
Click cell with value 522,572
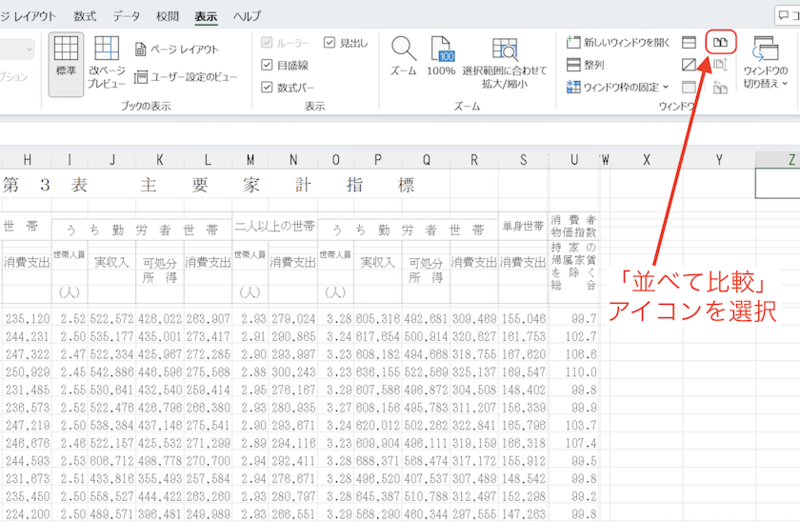tap(112, 318)
